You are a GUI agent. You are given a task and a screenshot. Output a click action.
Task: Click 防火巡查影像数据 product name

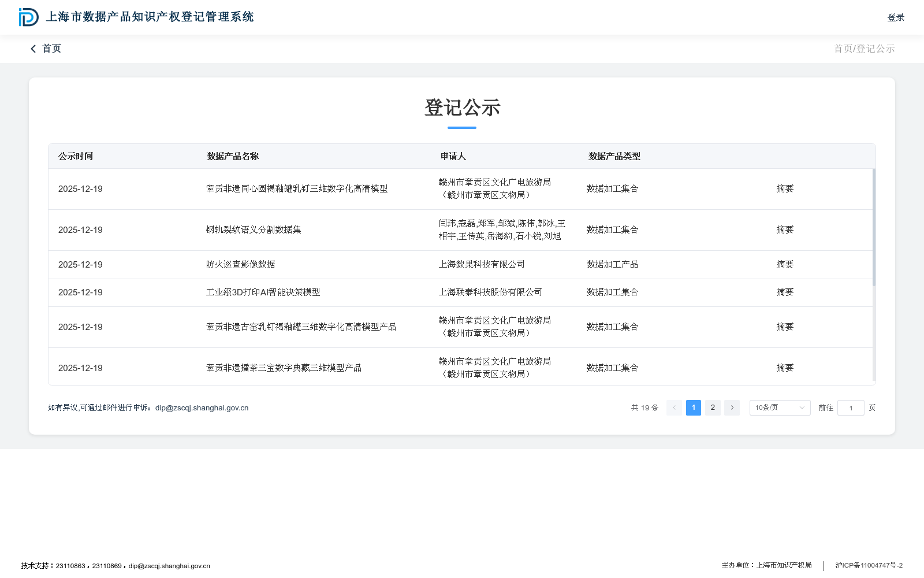pos(240,265)
